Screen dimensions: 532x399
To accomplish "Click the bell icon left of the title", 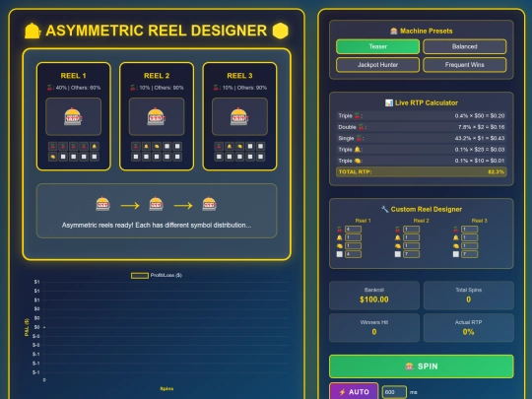I will [33, 31].
